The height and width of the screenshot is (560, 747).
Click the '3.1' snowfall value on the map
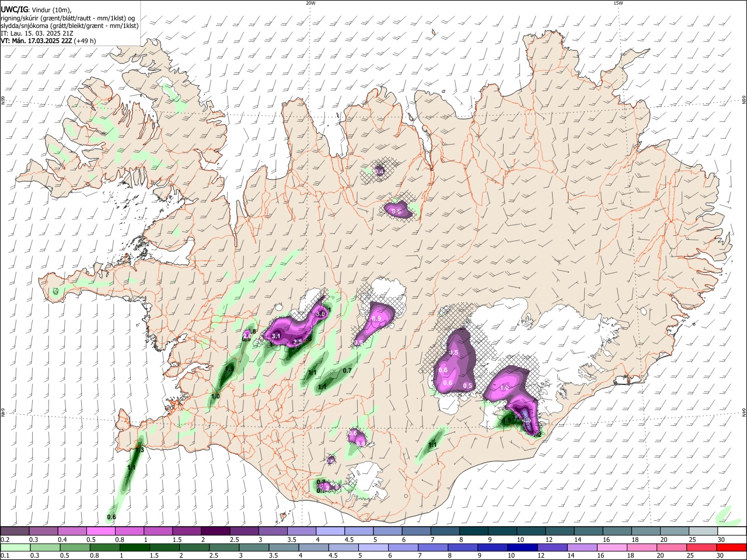tap(276, 336)
